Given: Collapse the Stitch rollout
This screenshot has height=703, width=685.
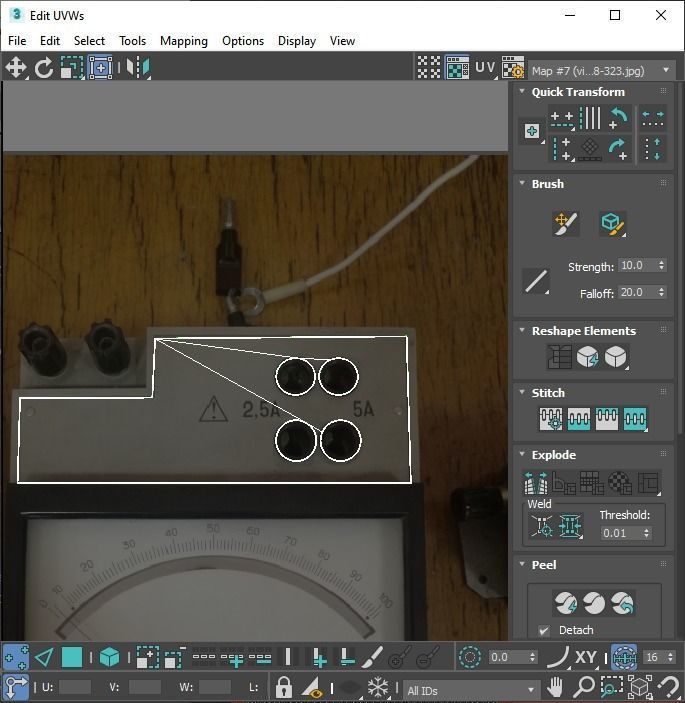Looking at the screenshot, I should (522, 392).
